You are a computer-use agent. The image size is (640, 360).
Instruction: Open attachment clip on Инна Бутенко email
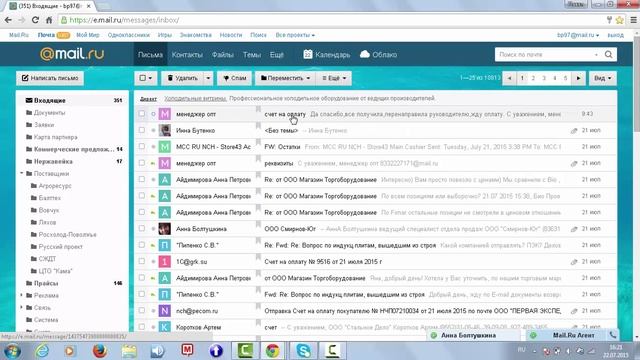[x=574, y=131]
